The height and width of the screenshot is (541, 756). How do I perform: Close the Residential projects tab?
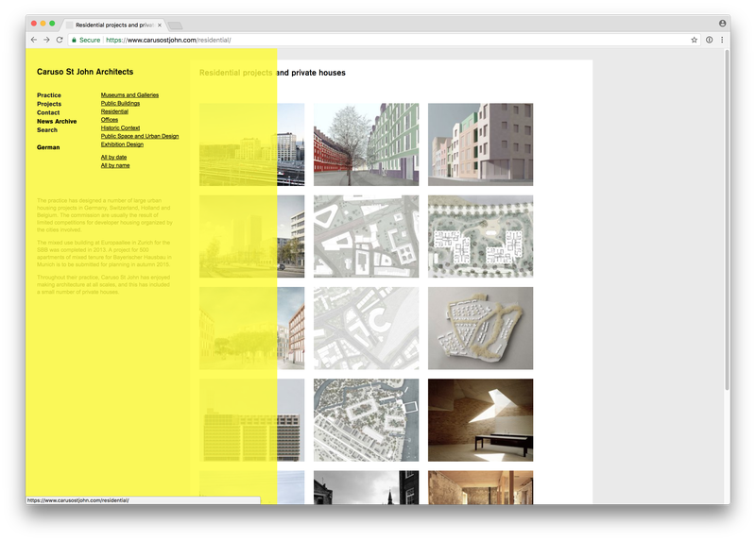[x=160, y=25]
